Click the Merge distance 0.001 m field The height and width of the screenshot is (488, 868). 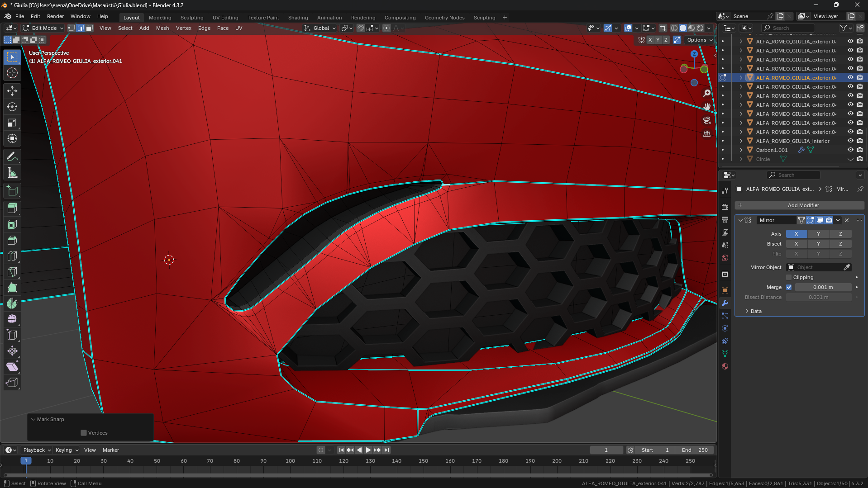point(823,287)
